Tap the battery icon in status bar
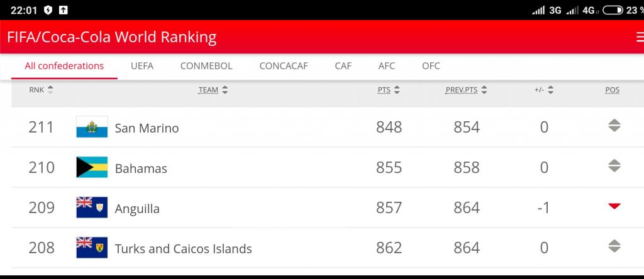Viewport: 644px width, 279px height. pyautogui.click(x=613, y=10)
